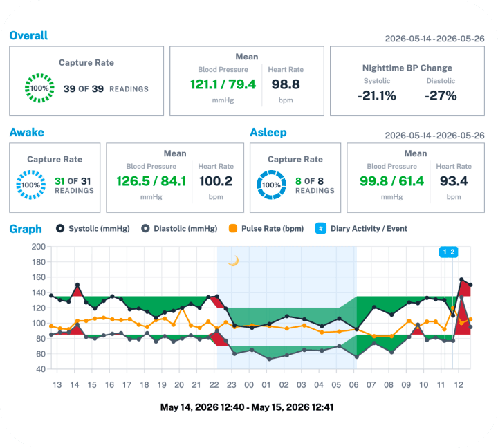Image resolution: width=498 pixels, height=448 pixels.
Task: Click the Systolic legend marker icon
Action: (60, 228)
